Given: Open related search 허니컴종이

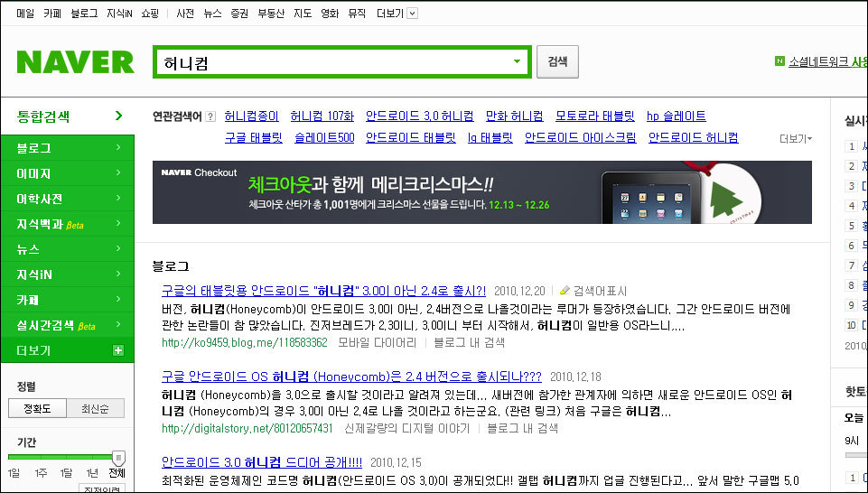Looking at the screenshot, I should (252, 116).
